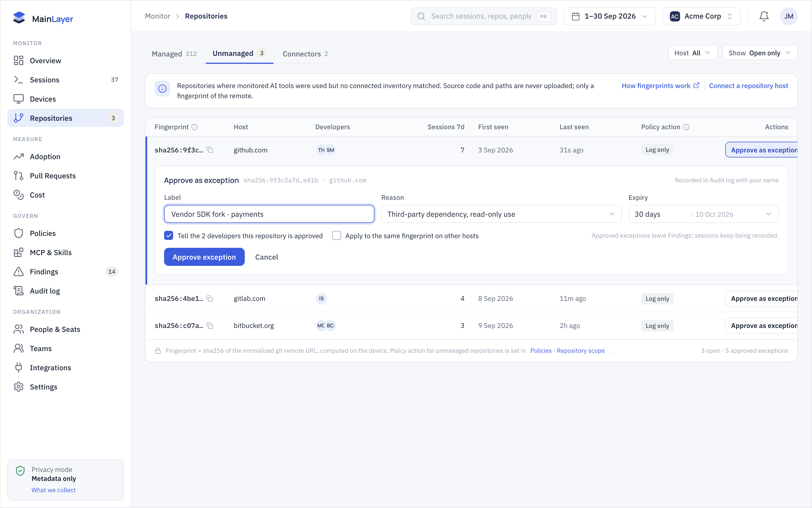The height and width of the screenshot is (508, 812).
Task: Click Connect a repository host link
Action: (x=748, y=86)
